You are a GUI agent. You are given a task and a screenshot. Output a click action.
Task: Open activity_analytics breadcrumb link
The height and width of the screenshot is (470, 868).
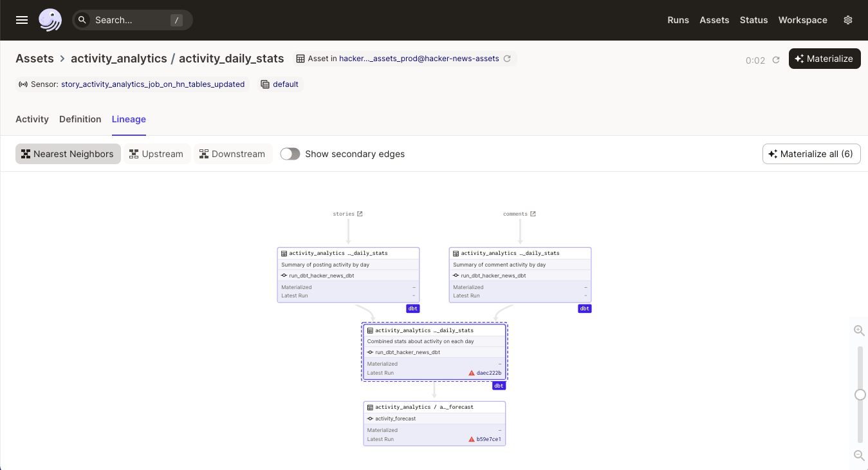[119, 59]
